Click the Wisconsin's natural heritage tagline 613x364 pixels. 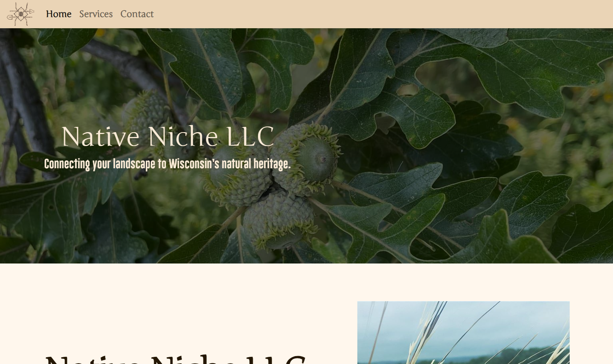point(167,164)
